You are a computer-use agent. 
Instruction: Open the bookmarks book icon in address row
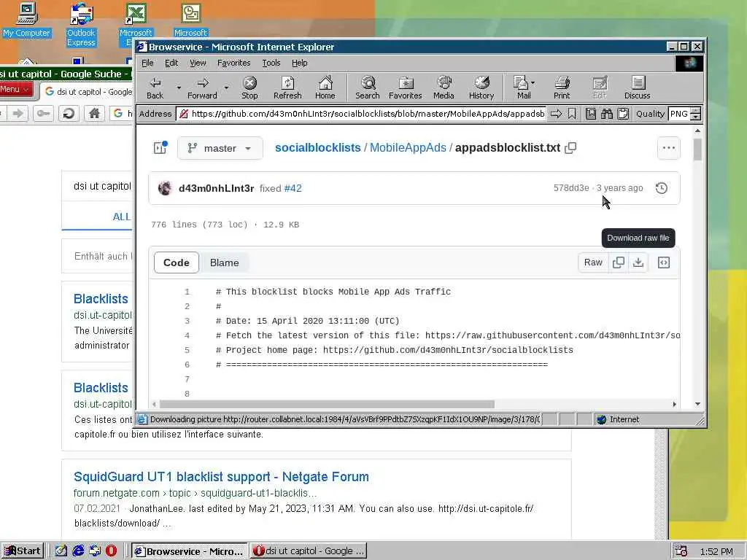tap(591, 114)
